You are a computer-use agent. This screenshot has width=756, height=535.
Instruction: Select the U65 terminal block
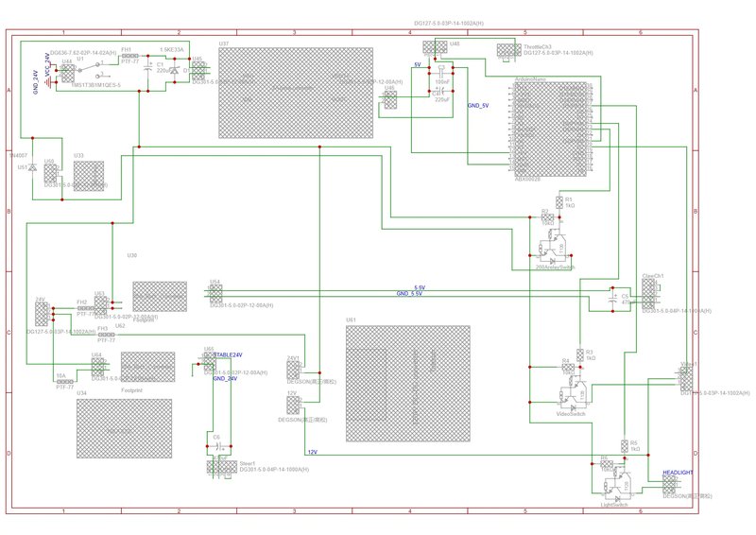210,361
